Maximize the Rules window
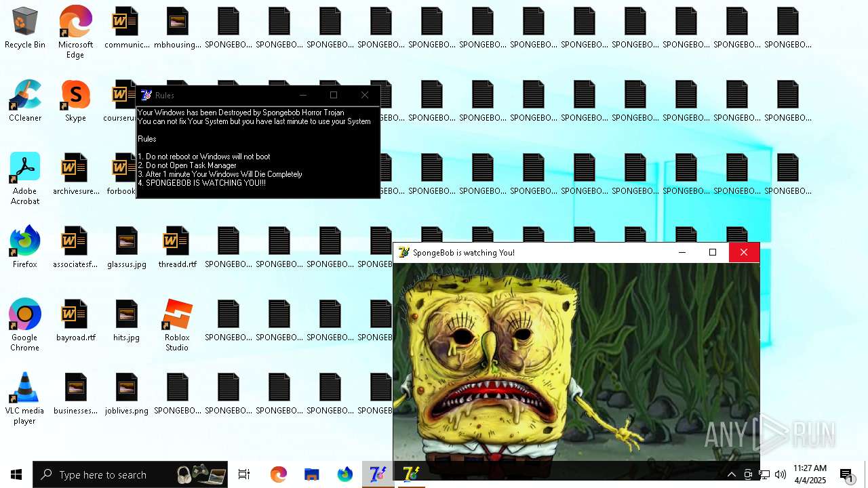The image size is (868, 488). 334,95
